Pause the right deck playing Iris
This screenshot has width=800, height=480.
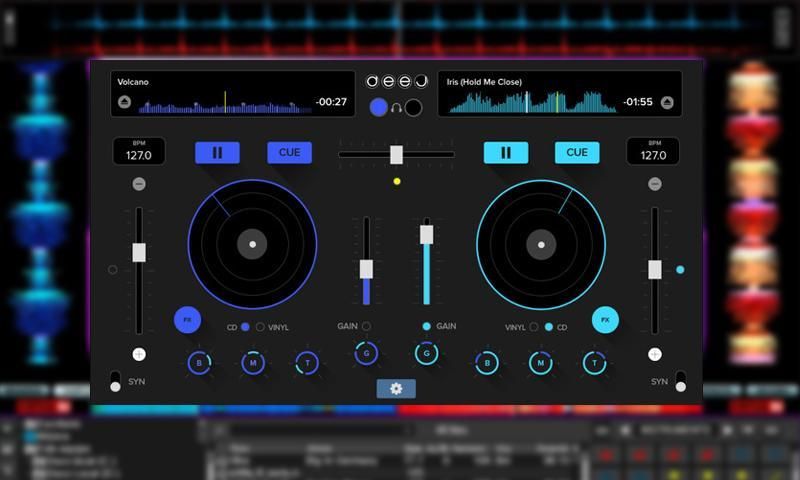click(x=505, y=152)
